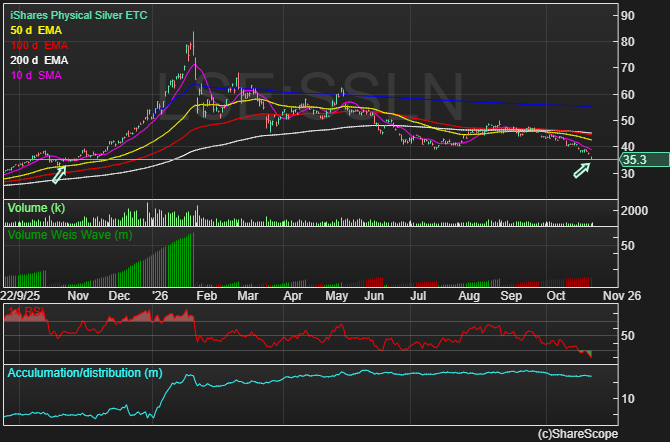Click the Aug month label on time axis
Image resolution: width=670 pixels, height=442 pixels.
pos(469,296)
